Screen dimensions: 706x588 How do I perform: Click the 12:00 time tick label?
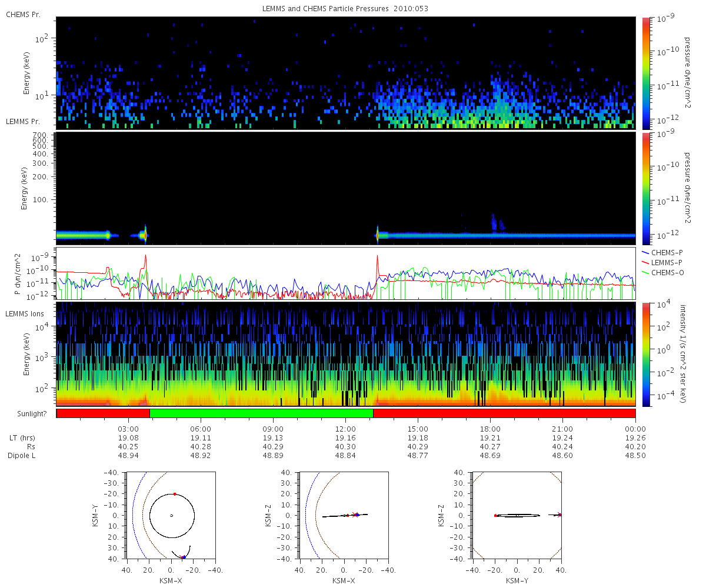point(345,428)
